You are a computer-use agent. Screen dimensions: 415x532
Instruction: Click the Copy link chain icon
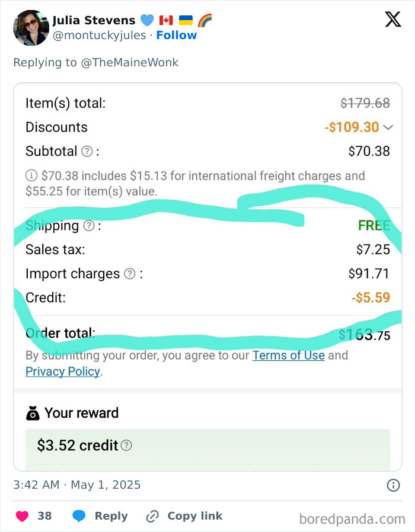point(151,515)
